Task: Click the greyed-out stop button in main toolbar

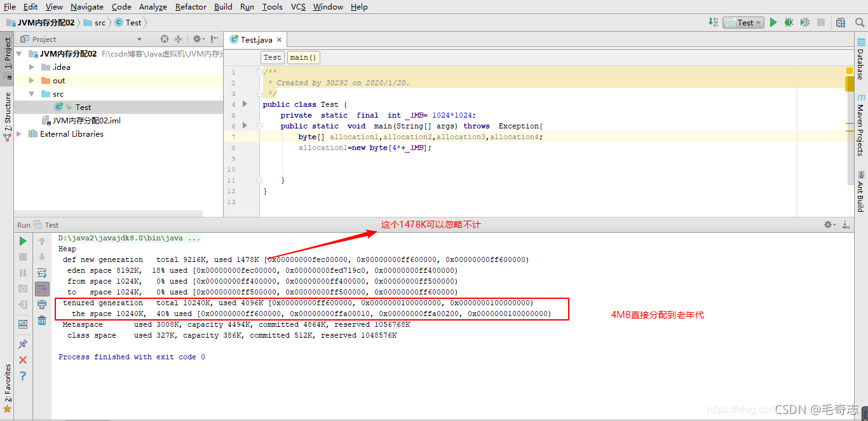Action: click(x=821, y=22)
